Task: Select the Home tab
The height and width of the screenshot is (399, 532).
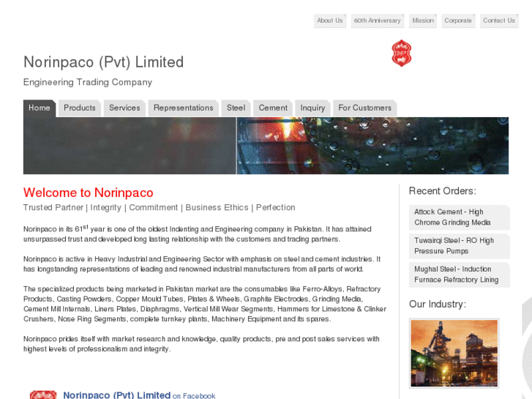Action: click(x=40, y=108)
